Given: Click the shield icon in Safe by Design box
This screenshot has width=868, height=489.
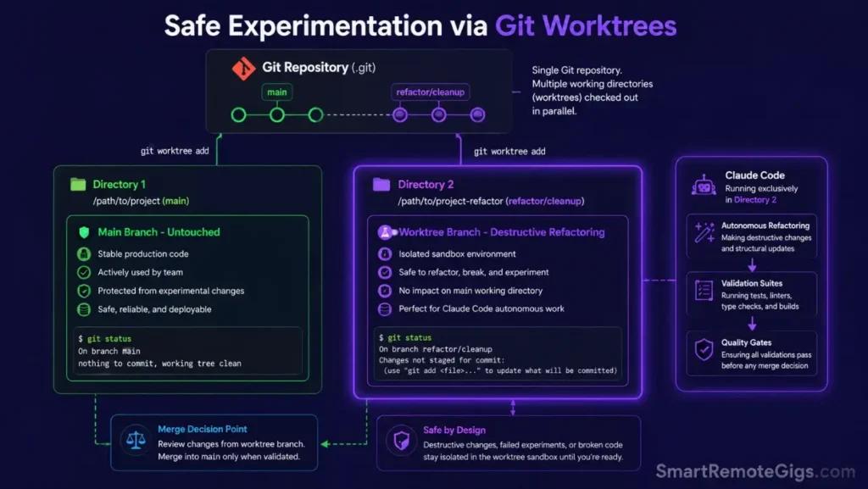Looking at the screenshot, I should point(401,441).
